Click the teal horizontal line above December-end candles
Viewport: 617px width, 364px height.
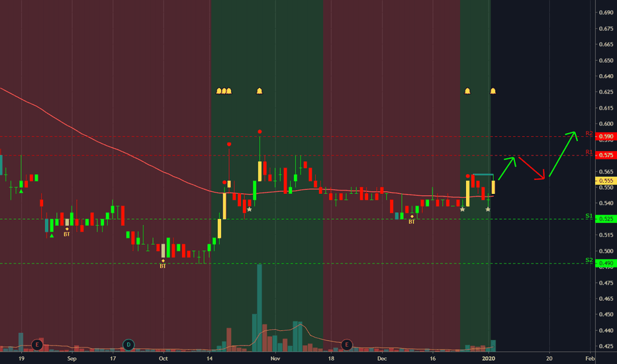[483, 174]
